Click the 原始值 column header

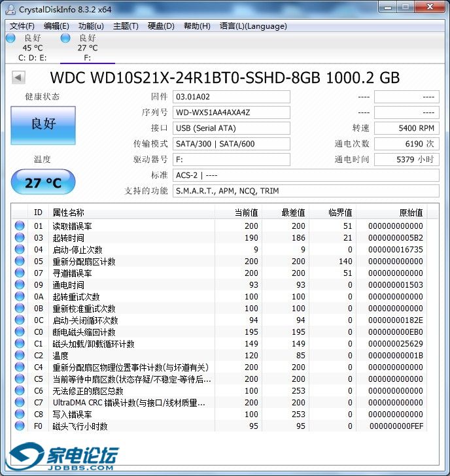(x=391, y=212)
